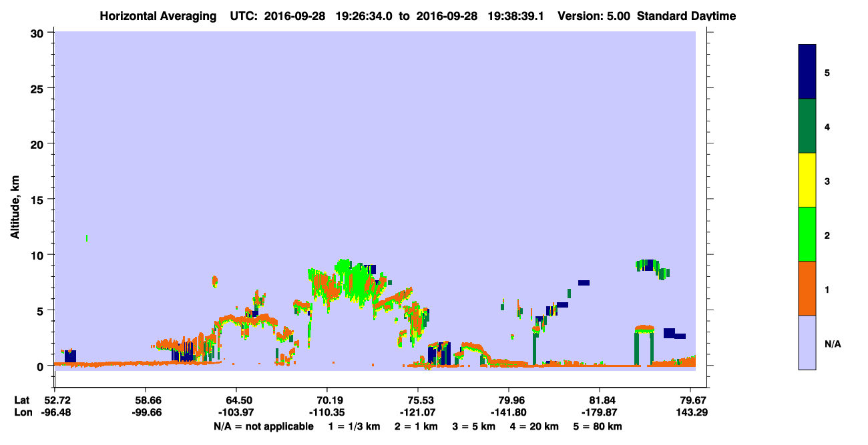Click the orange level 1 color swatch
This screenshot has width=868, height=445.
807,288
